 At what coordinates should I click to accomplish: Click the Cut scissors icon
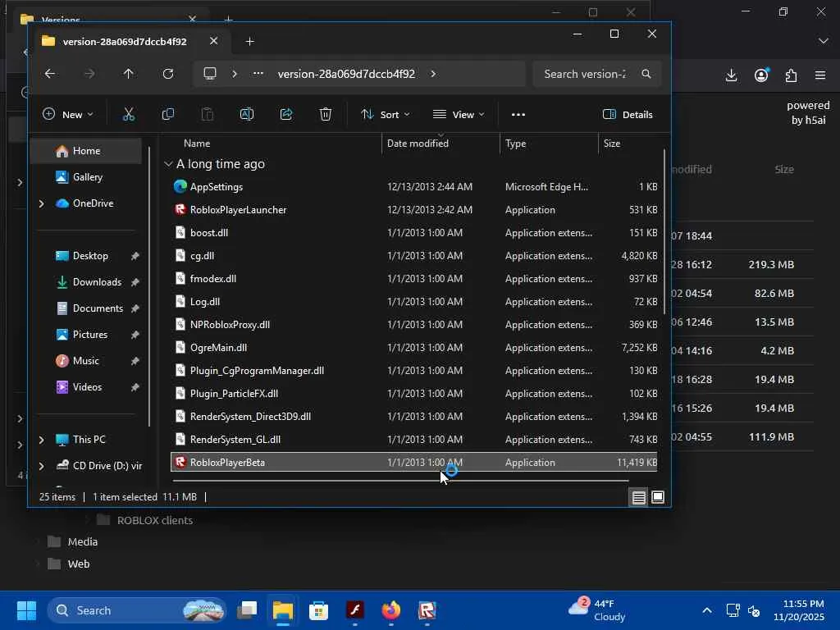coord(129,114)
